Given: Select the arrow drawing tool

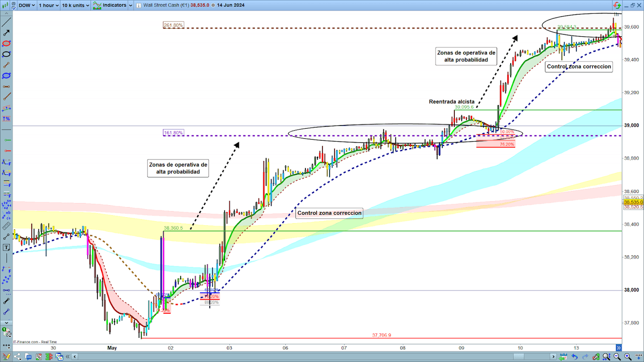Looking at the screenshot, I should [x=6, y=33].
